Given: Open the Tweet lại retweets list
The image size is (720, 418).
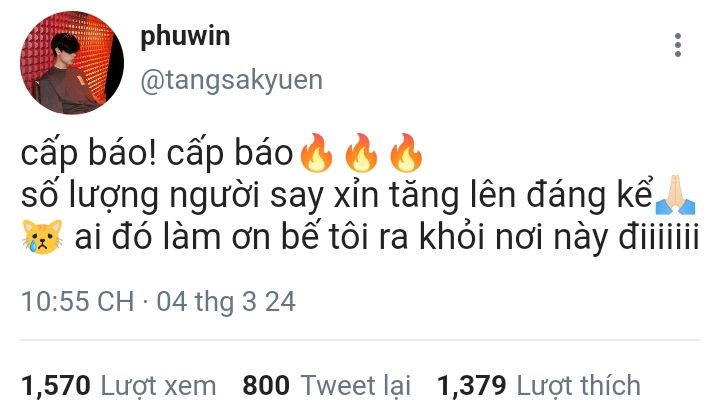Looking at the screenshot, I should pos(355,385).
